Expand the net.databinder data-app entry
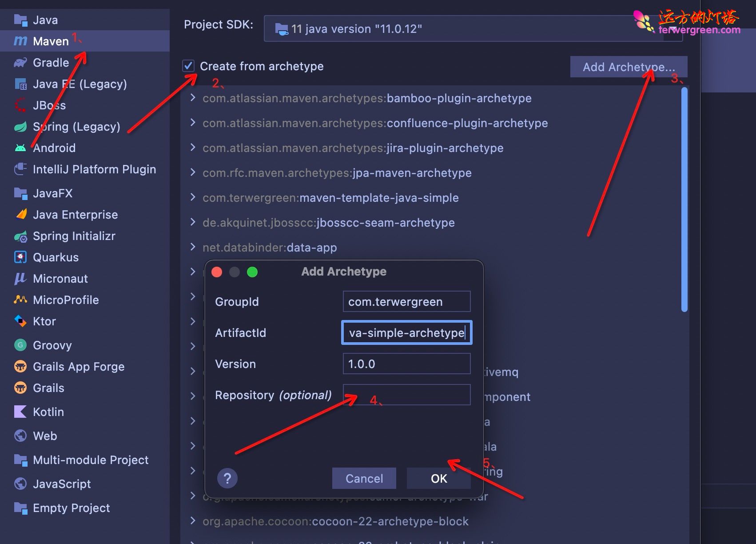 [x=193, y=247]
